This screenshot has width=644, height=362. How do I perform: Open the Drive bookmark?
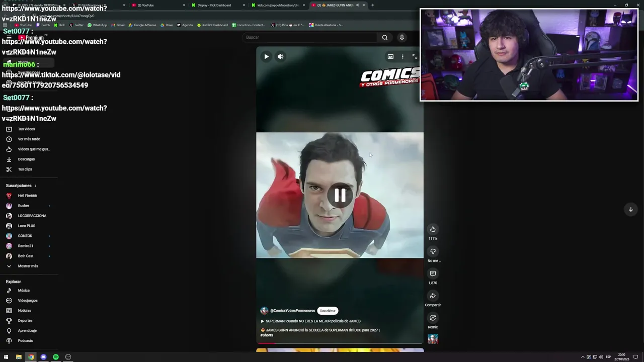point(167,25)
